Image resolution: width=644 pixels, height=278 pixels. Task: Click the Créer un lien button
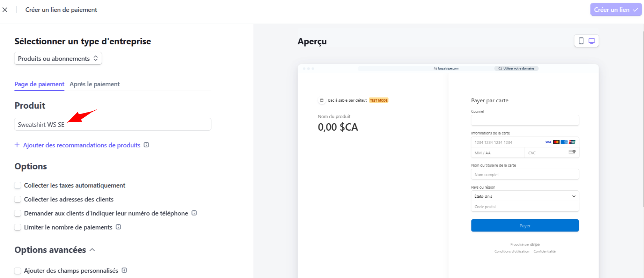click(616, 10)
